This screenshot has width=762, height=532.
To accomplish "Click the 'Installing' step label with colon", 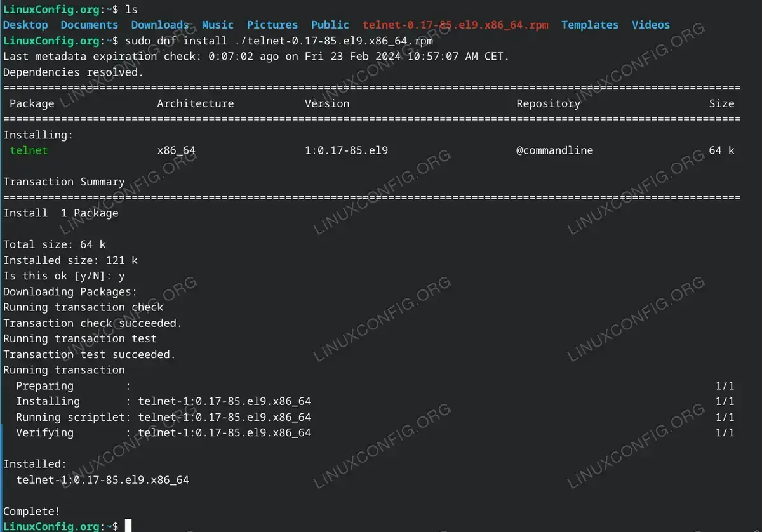I will coord(74,401).
